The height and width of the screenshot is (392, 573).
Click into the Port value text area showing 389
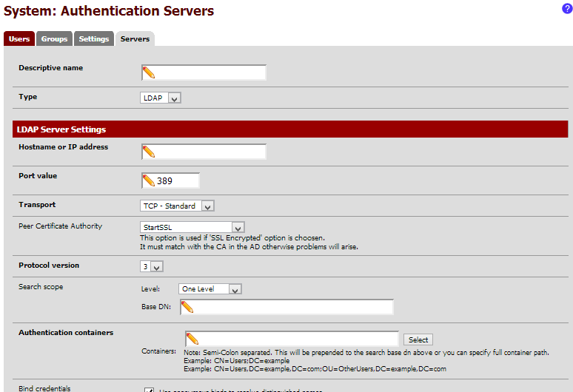pyautogui.click(x=178, y=180)
